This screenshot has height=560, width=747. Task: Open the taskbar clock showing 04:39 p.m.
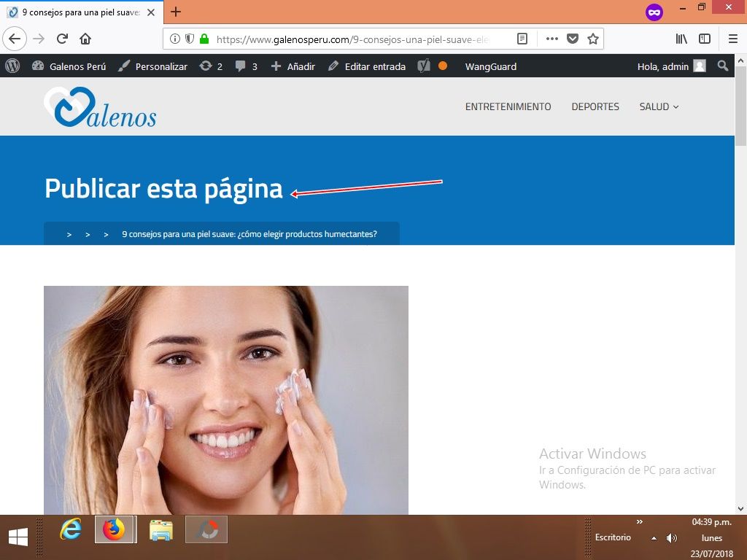tap(712, 537)
